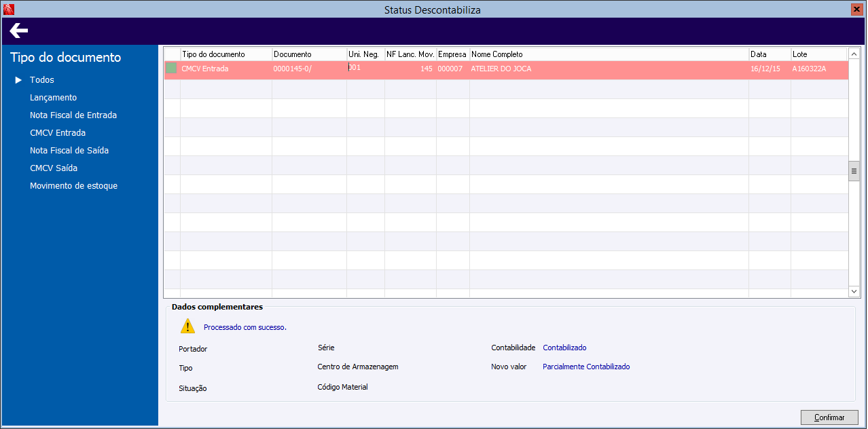This screenshot has width=868, height=429.
Task: Click the green status square in CMCV row
Action: (x=171, y=69)
